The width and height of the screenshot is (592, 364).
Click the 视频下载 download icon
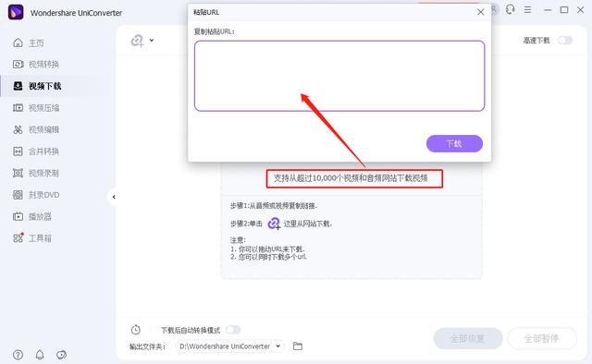point(18,86)
